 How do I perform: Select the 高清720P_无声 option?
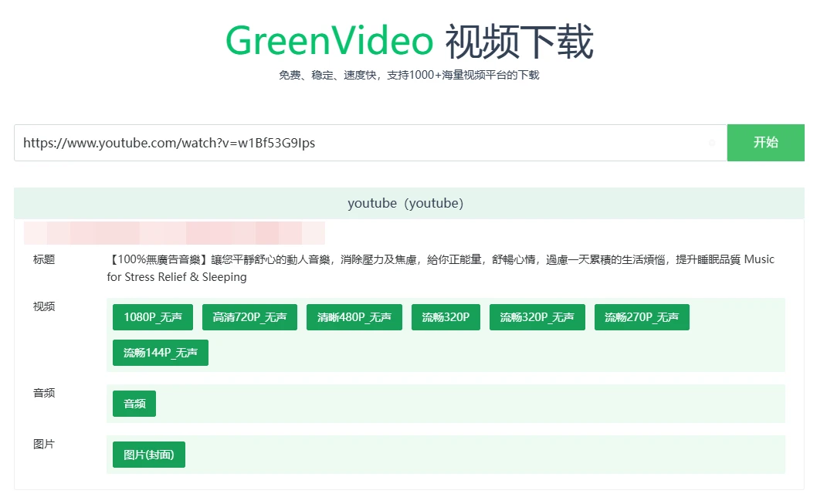click(x=249, y=317)
